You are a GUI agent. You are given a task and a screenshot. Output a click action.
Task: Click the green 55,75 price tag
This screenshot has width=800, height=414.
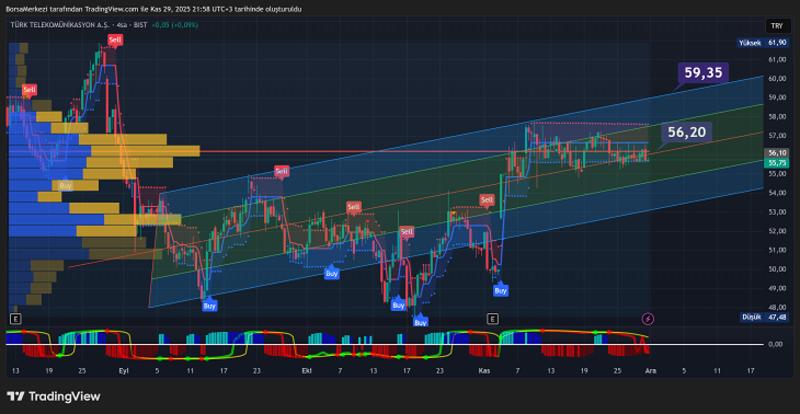pos(776,162)
